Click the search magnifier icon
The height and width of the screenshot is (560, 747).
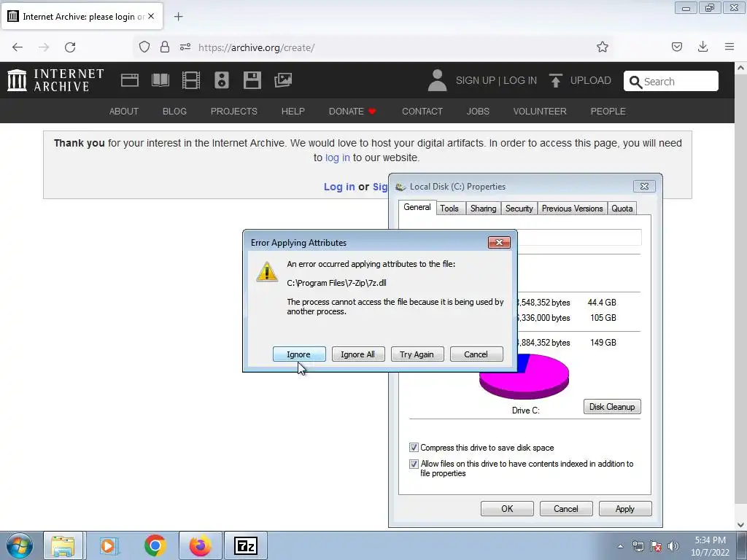tap(635, 82)
